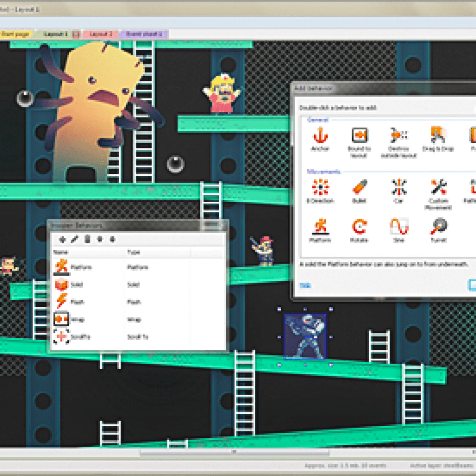Click the Movements group header in Add behavior
The width and height of the screenshot is (476, 476).
[x=324, y=172]
